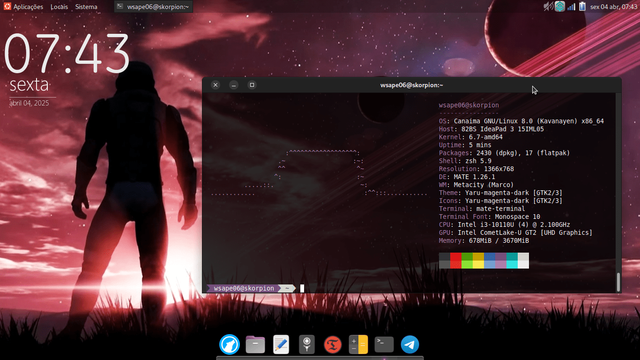
Task: Open the teal tray applet icon
Action: [560, 7]
